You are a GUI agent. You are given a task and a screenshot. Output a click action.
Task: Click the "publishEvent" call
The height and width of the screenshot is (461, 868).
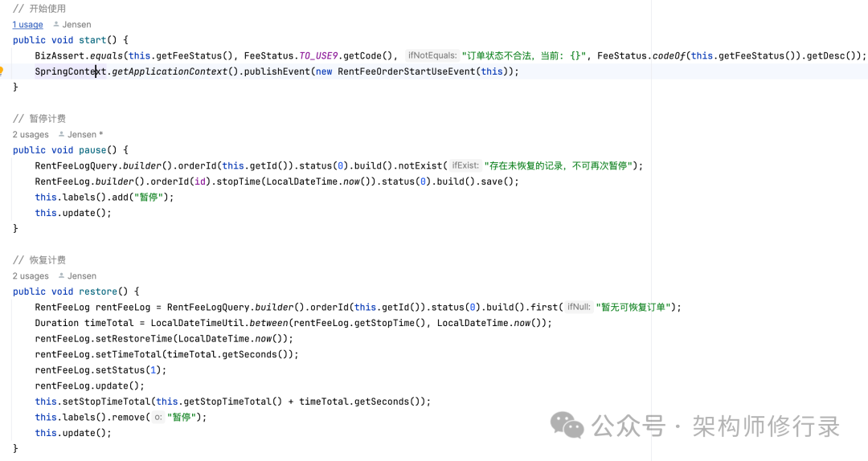[x=276, y=71]
